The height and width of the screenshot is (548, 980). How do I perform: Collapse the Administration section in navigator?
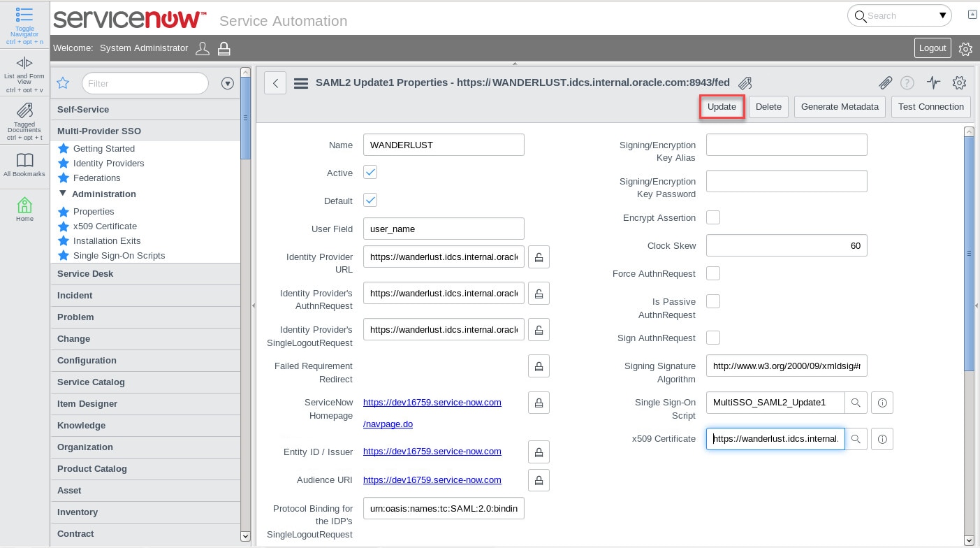[x=63, y=194]
